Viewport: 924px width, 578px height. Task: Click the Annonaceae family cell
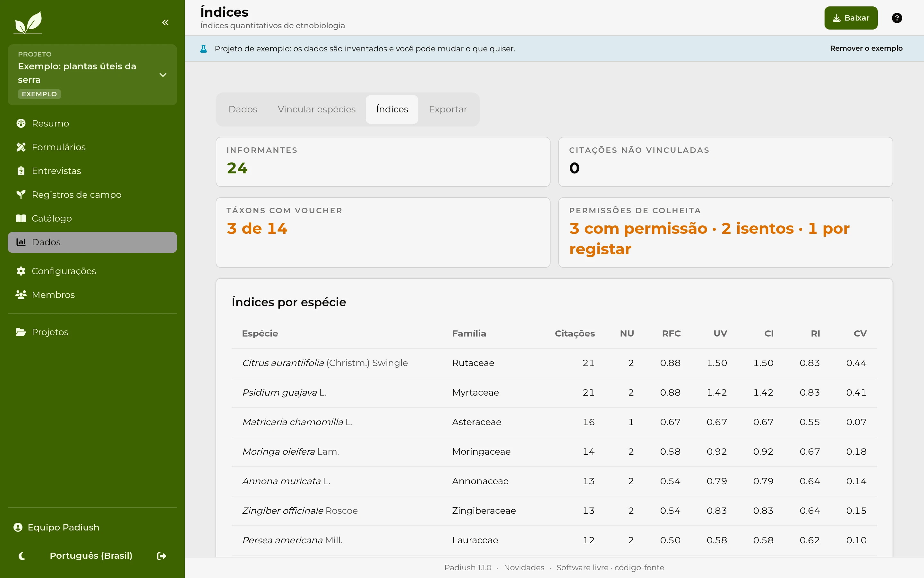480,481
